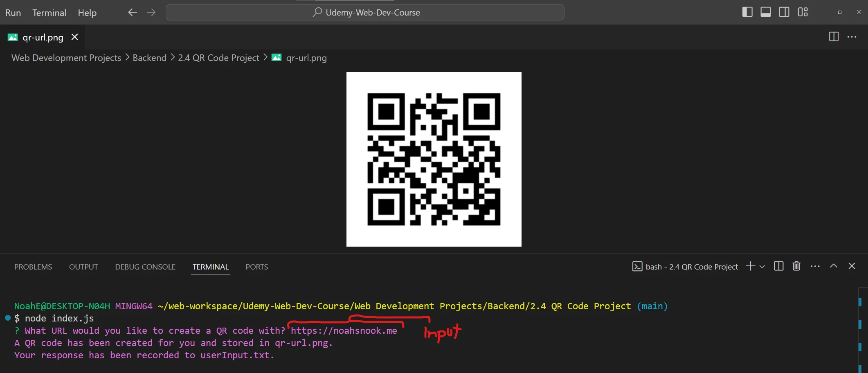The image size is (868, 373).
Task: Open editor More Actions ellipsis
Action: point(852,37)
